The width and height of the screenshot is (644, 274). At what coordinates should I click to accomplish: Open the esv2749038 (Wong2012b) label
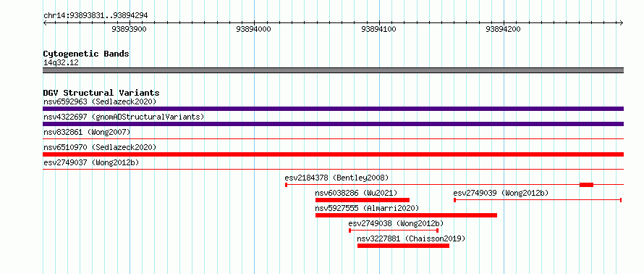point(396,223)
